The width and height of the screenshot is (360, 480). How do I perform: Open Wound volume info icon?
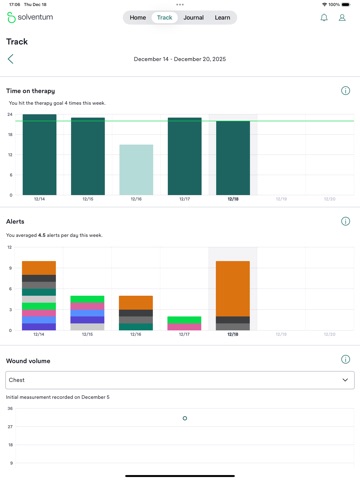(x=346, y=359)
